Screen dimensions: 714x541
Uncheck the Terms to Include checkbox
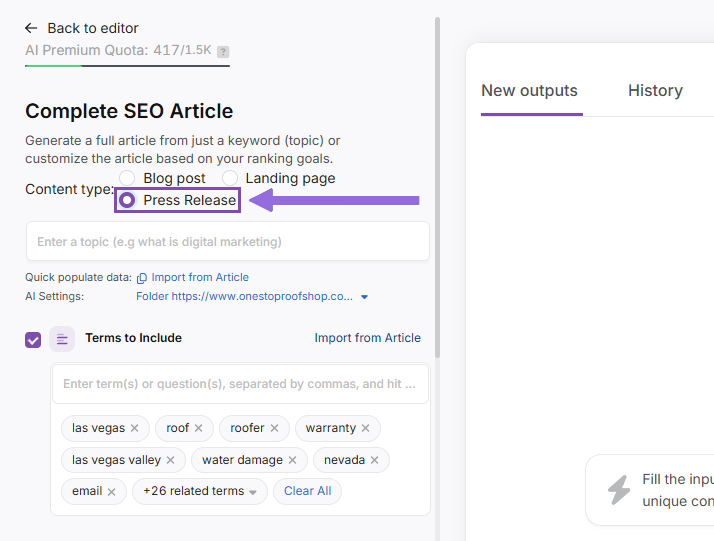pyautogui.click(x=33, y=340)
